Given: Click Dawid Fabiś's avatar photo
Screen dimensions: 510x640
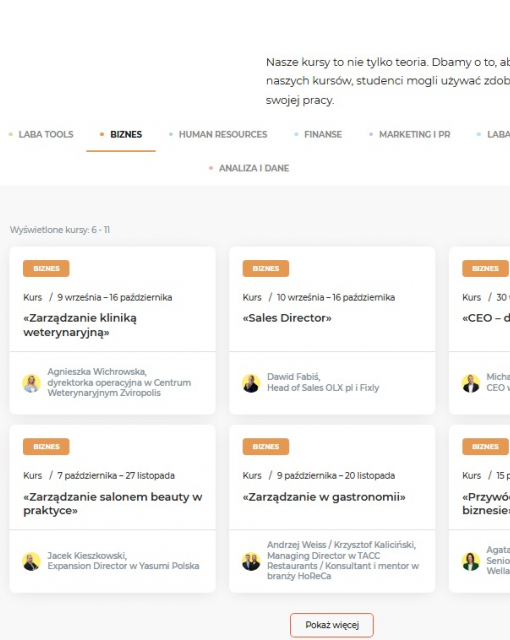Looking at the screenshot, I should click(251, 383).
